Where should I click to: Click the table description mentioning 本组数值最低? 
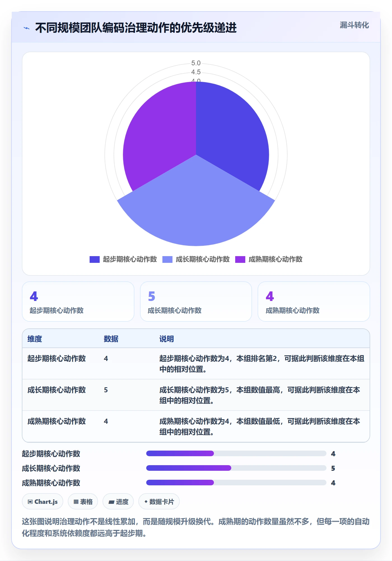point(260,426)
